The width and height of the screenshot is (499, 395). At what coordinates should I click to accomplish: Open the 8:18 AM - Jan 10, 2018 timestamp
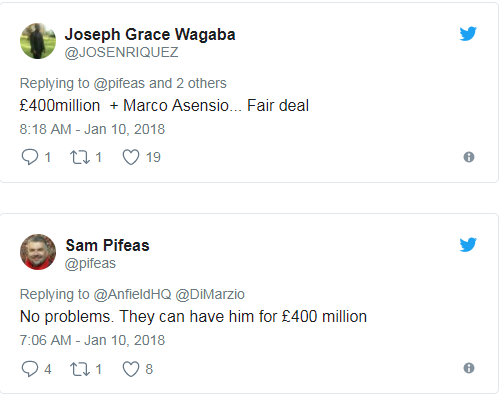click(x=92, y=129)
